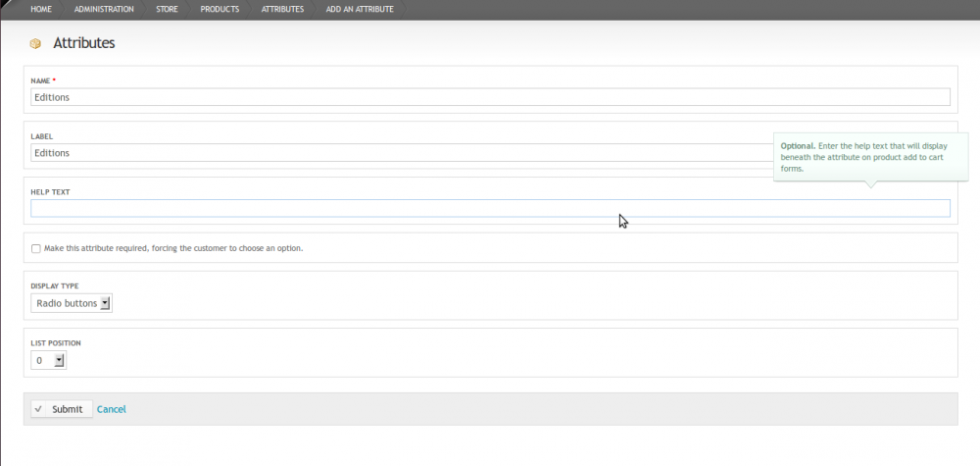Viewport: 980px width, 466px height.
Task: Click the Attributes page heading text
Action: pyautogui.click(x=84, y=44)
